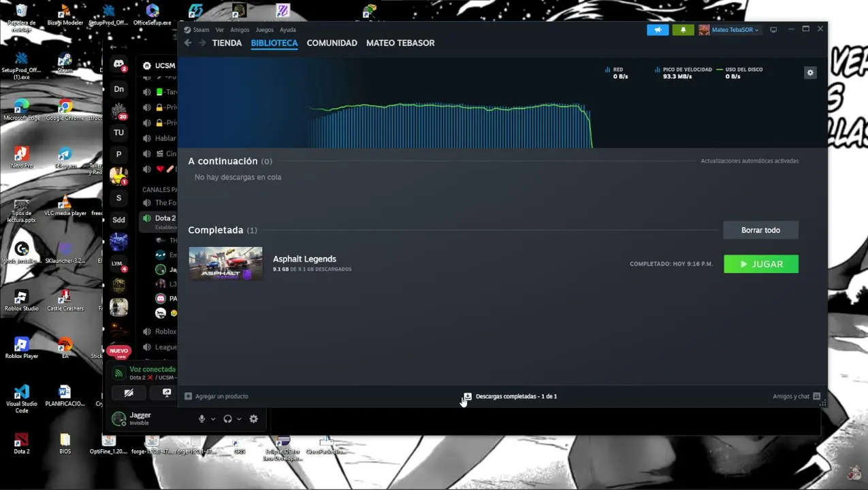Open Bizagi Modeler desktop icon
Viewport: 868px width, 490px height.
[65, 15]
